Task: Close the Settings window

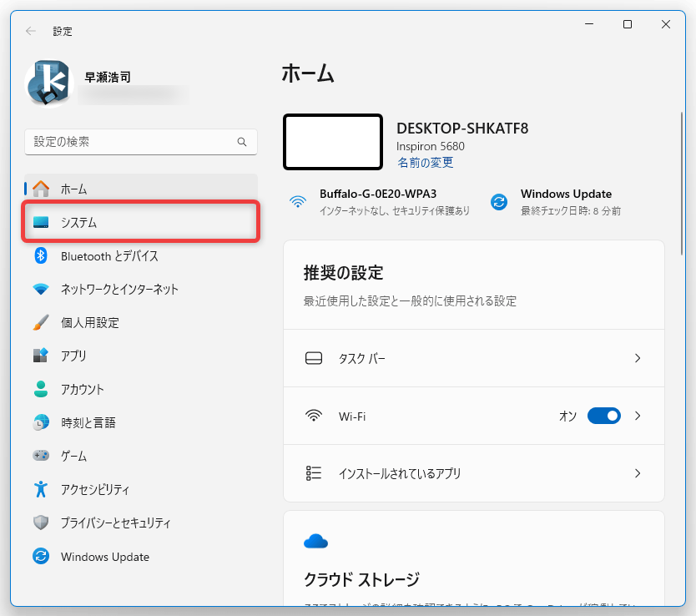Action: click(666, 24)
